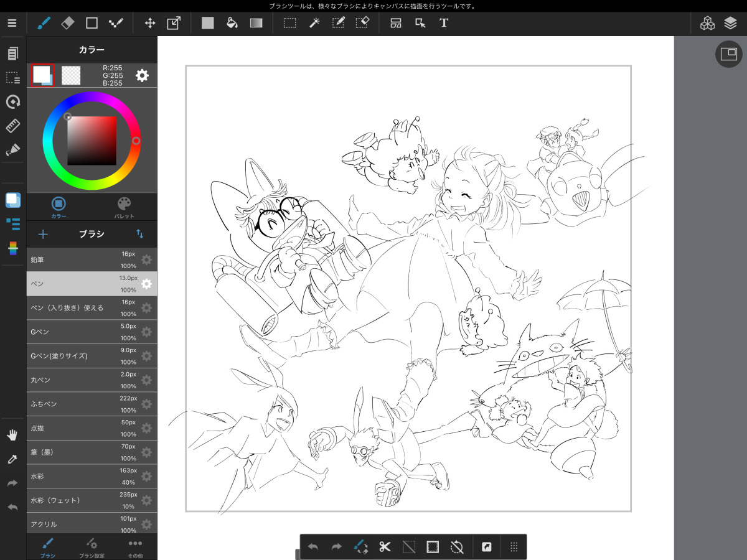747x560 pixels.
Task: Open color panel settings gear
Action: tap(142, 75)
